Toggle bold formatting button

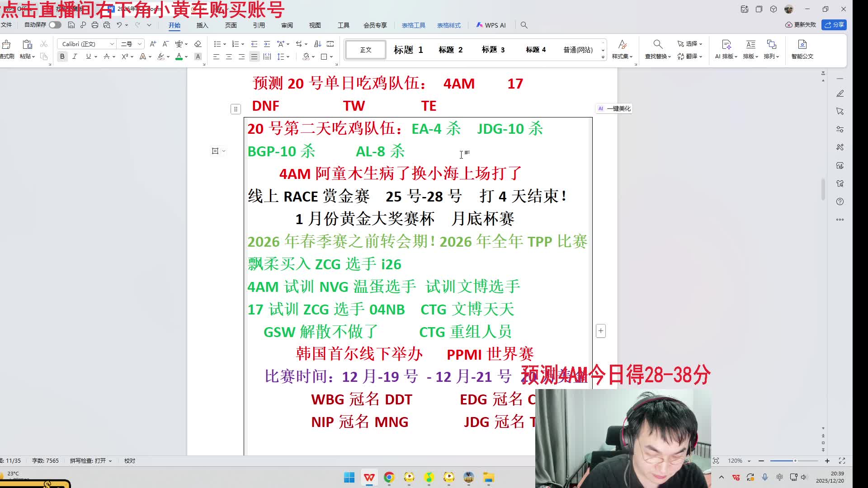coord(62,56)
